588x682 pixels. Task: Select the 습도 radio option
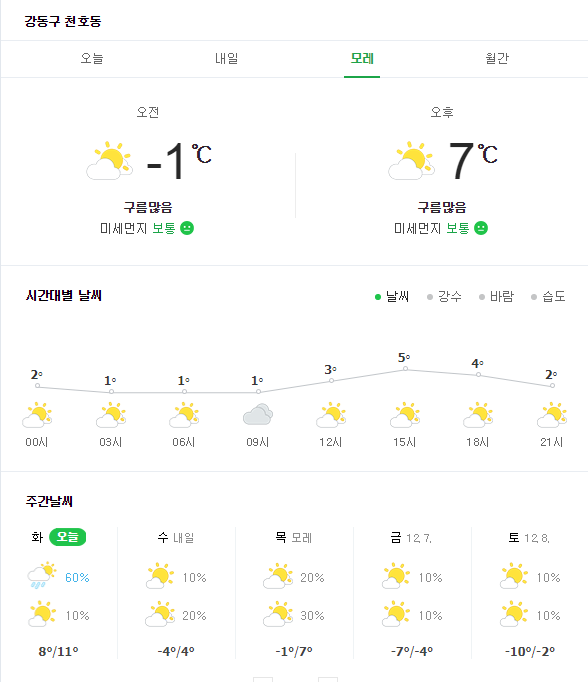click(548, 297)
